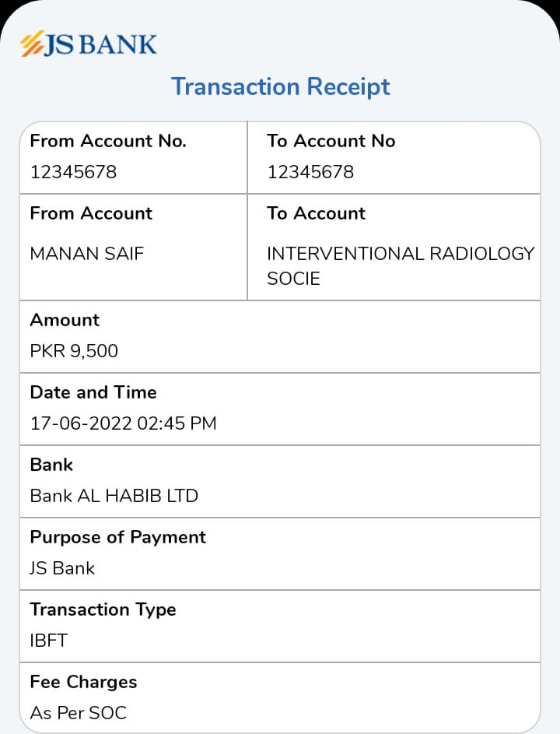Click the Bank AL HABIB LTD value
The image size is (560, 734).
click(114, 496)
